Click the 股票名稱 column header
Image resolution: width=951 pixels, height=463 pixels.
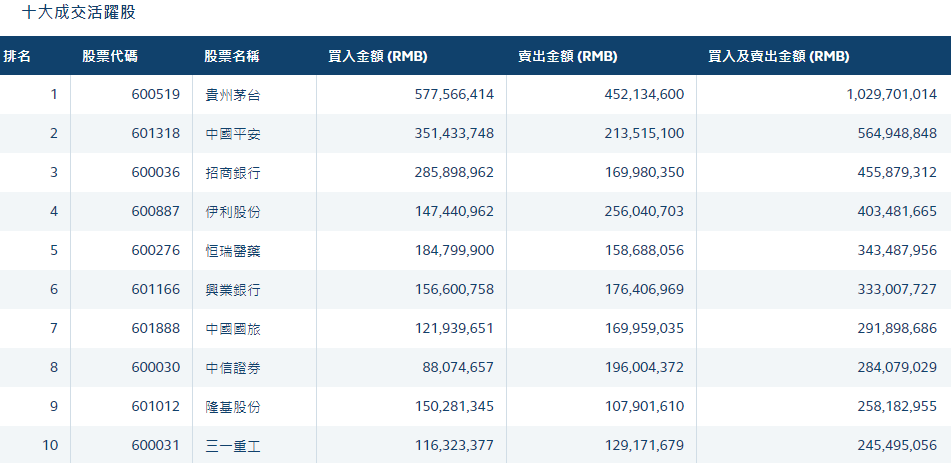tap(232, 56)
